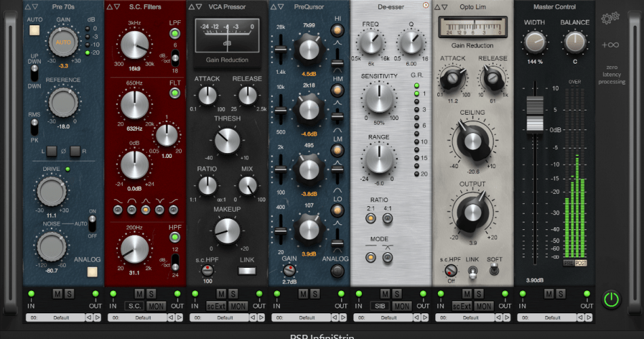
Task: Click the Master Control WIDTH knob
Action: tap(535, 42)
